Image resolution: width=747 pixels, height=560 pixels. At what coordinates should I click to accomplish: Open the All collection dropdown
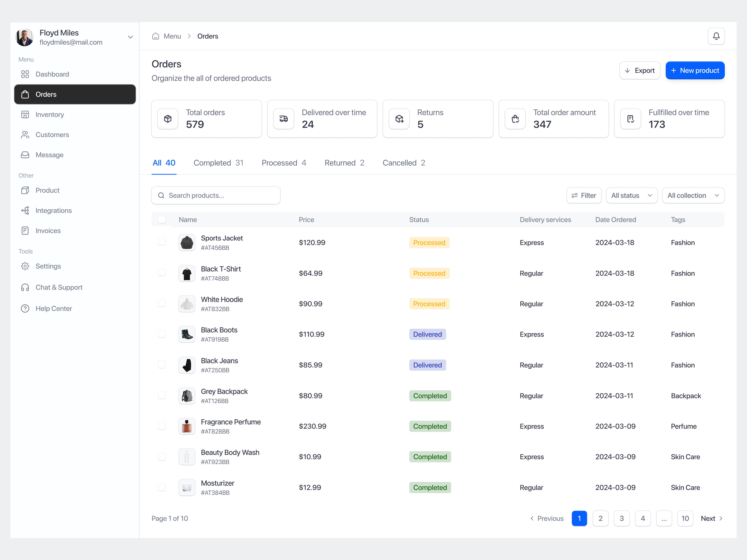[693, 195]
